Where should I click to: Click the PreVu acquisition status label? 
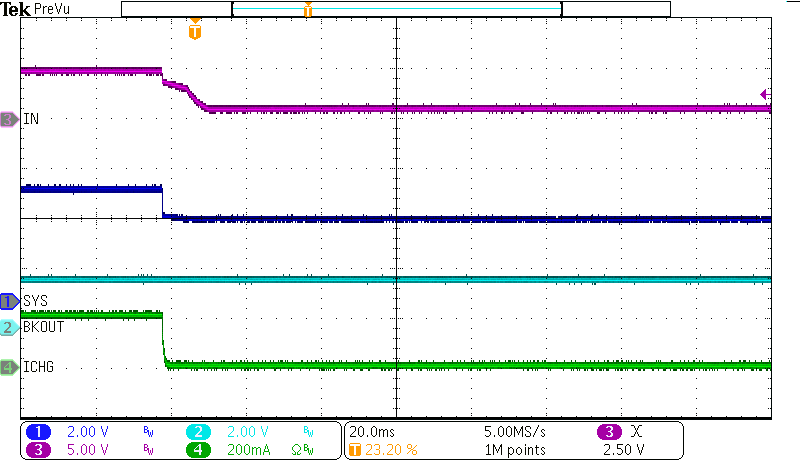click(53, 9)
